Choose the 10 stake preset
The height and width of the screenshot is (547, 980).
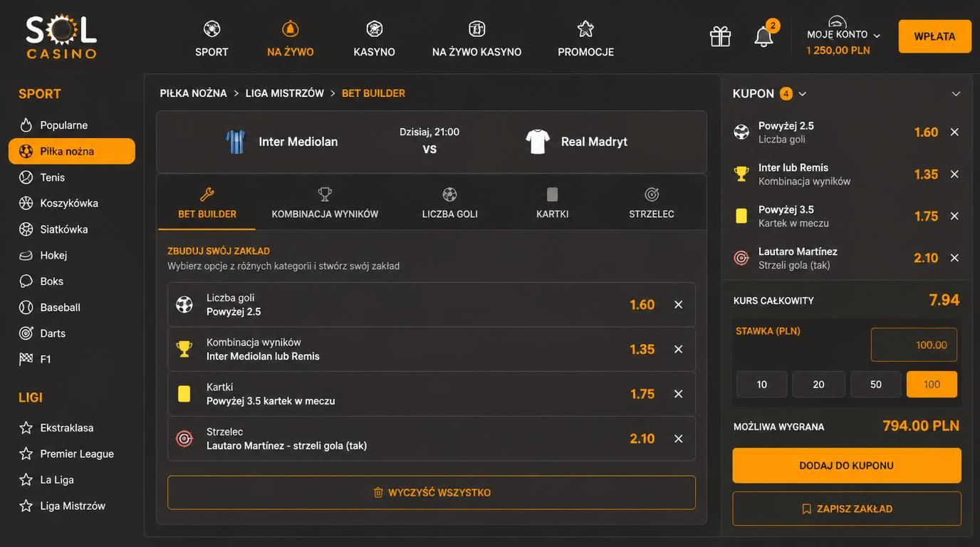pos(761,385)
